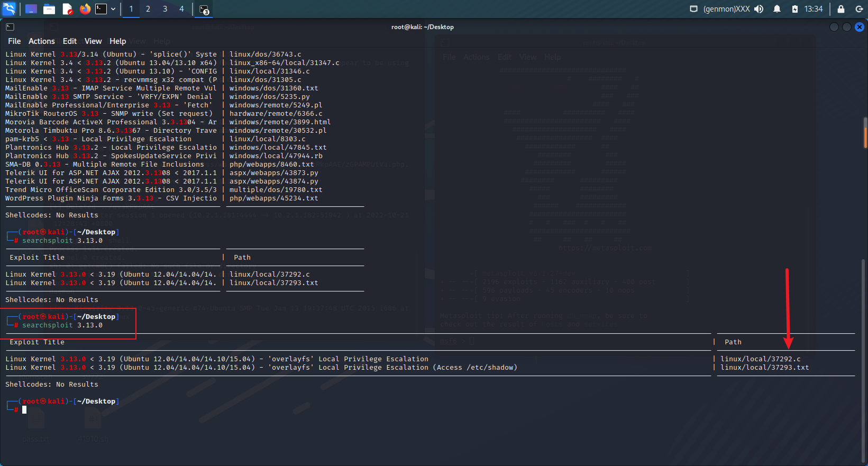This screenshot has height=466, width=868.
Task: Click path linux/local/37293.txt in wide results
Action: tap(764, 368)
